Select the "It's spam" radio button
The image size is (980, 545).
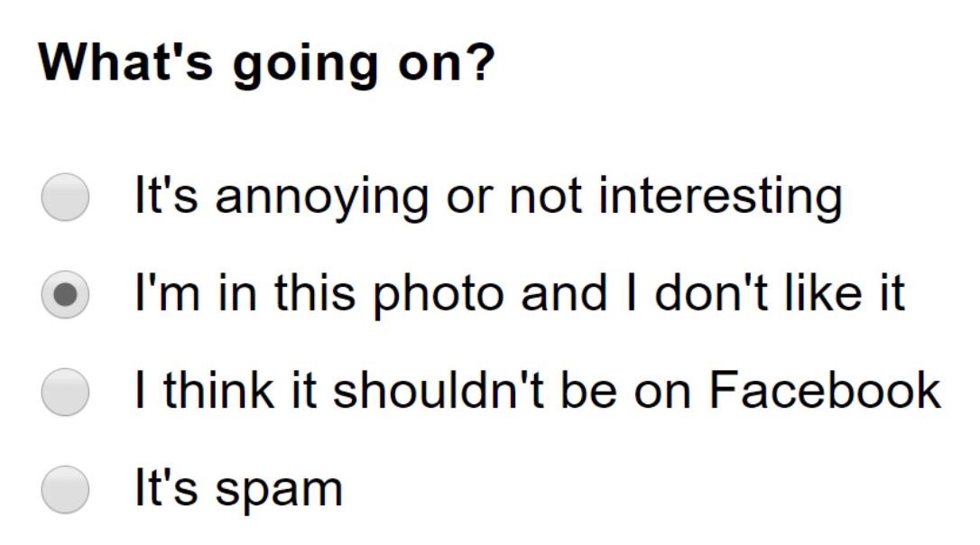(x=65, y=489)
